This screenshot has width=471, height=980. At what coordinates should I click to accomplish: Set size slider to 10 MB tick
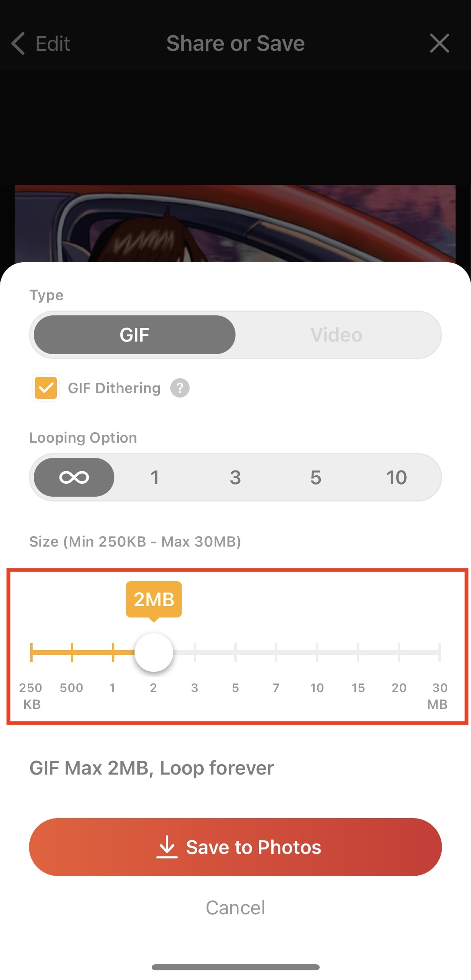pyautogui.click(x=317, y=652)
